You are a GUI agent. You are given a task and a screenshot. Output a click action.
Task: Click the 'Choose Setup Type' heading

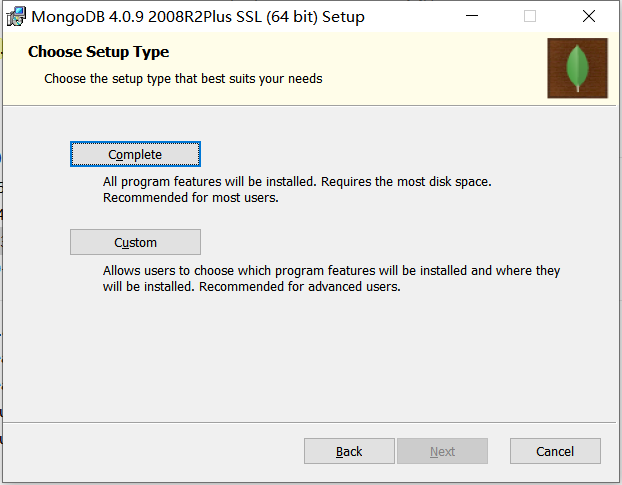[98, 52]
